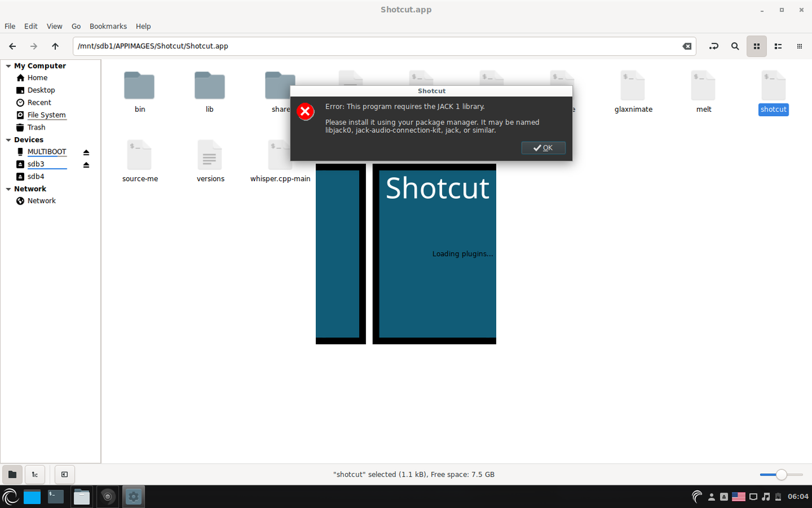Collapse the My Computer section
The width and height of the screenshot is (812, 508).
(x=8, y=65)
